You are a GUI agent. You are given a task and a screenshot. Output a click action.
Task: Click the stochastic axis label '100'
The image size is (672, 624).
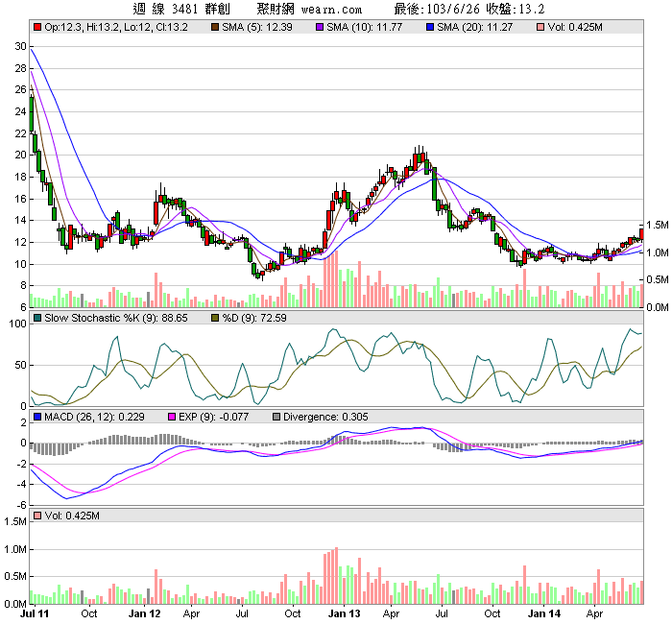pos(17,324)
